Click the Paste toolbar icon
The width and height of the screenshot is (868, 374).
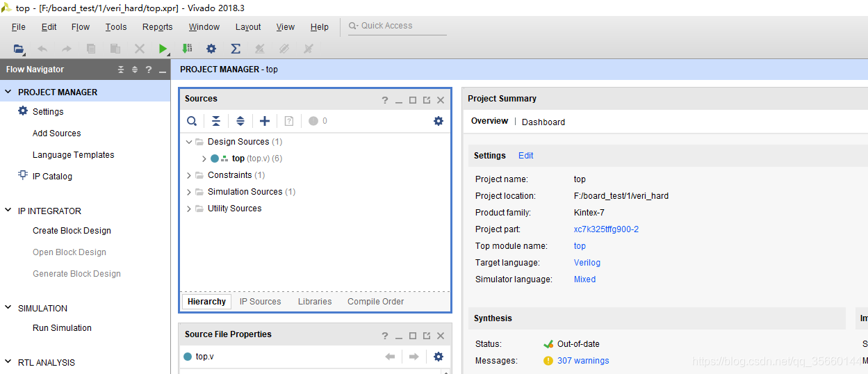click(115, 49)
